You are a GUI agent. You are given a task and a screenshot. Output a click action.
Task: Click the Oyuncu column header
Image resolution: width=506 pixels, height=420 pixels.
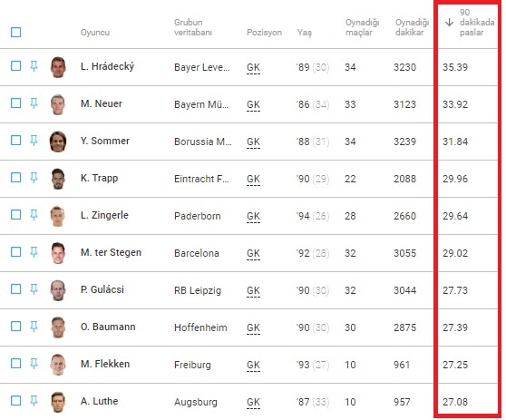pyautogui.click(x=95, y=33)
